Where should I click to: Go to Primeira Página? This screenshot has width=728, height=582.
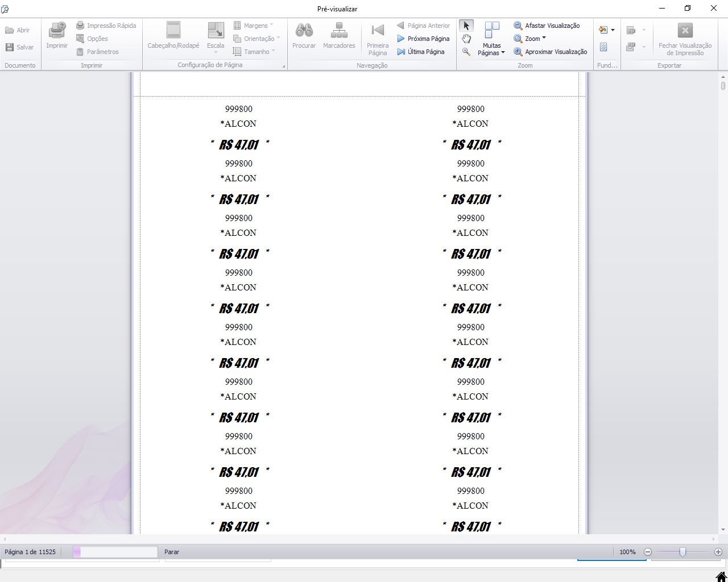pos(378,39)
